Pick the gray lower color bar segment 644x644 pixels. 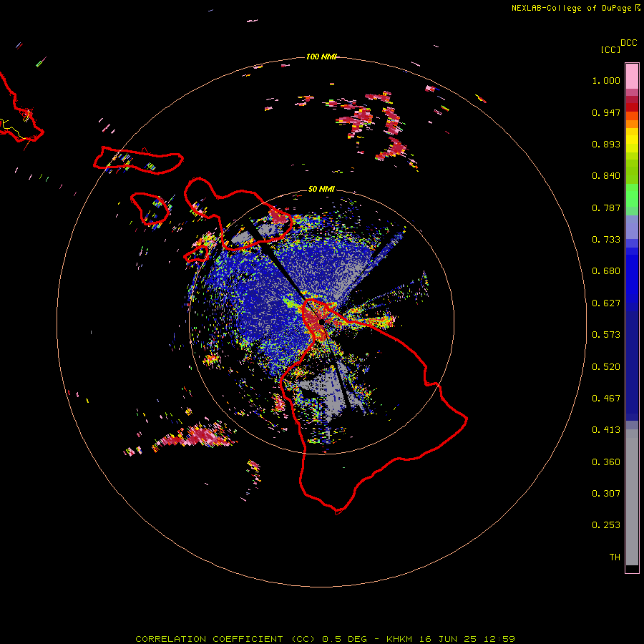632,497
